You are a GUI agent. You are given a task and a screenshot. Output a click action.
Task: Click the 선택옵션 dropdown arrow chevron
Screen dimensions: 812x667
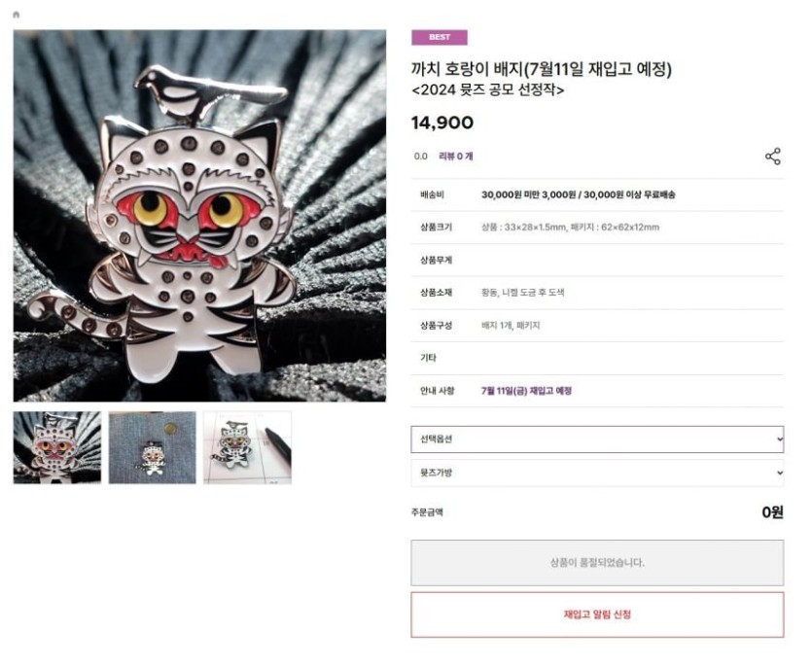pyautogui.click(x=780, y=439)
